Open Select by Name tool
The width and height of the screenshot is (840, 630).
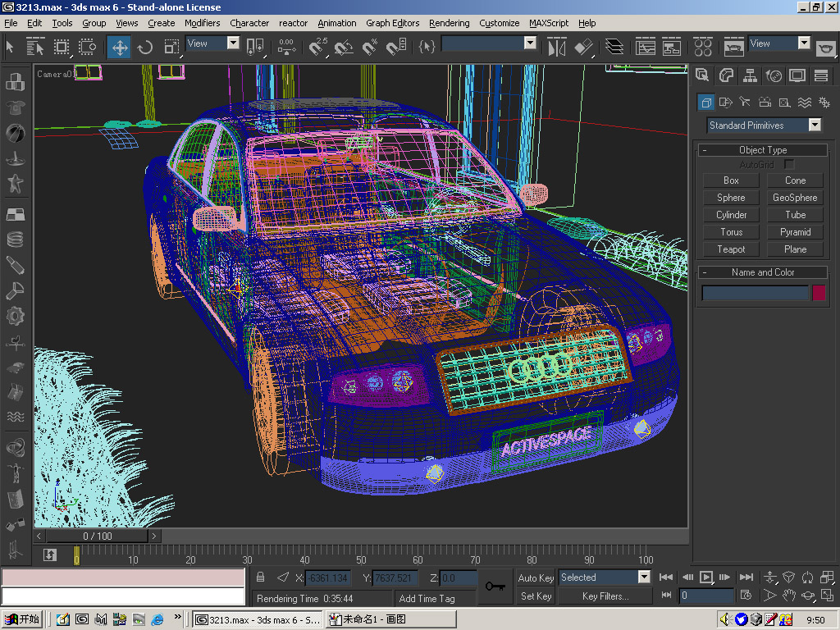pos(34,47)
